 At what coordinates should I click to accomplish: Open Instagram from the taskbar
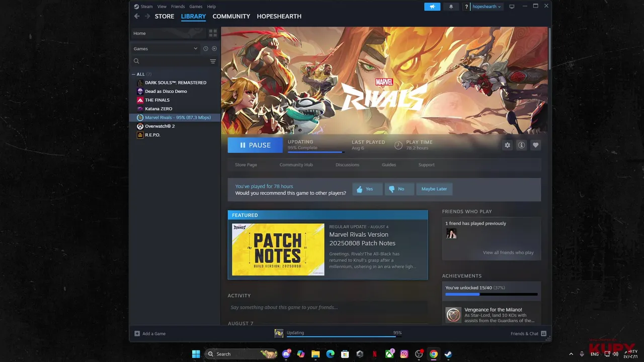pyautogui.click(x=404, y=354)
